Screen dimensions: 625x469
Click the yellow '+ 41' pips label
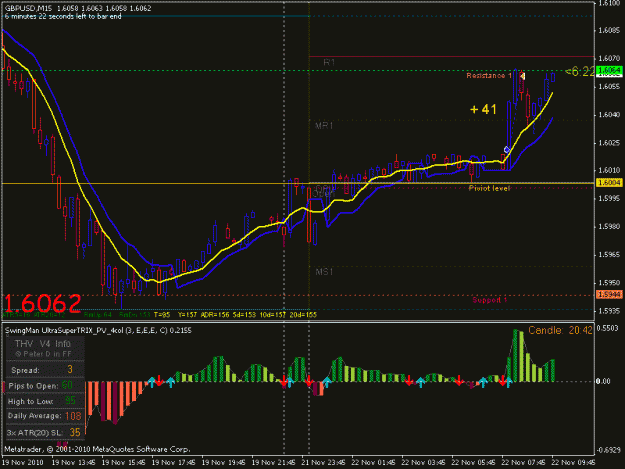483,109
